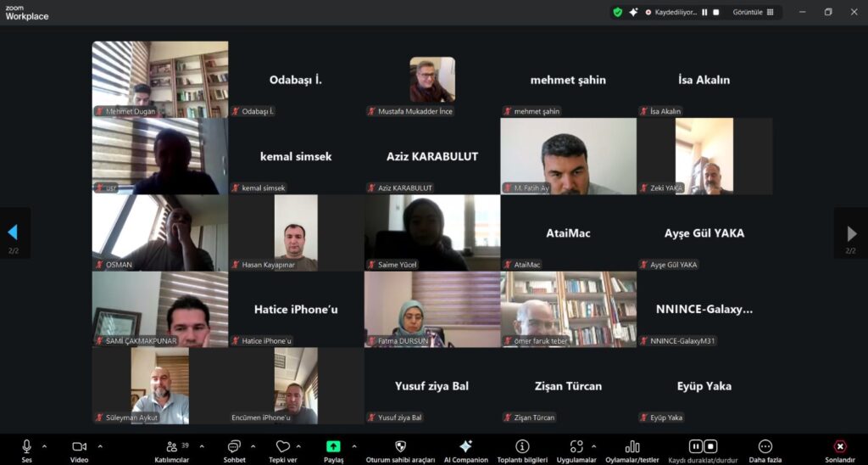Viewport: 868px width, 465px height.
Task: Go to previous gallery page with left arrow
Action: tap(13, 232)
